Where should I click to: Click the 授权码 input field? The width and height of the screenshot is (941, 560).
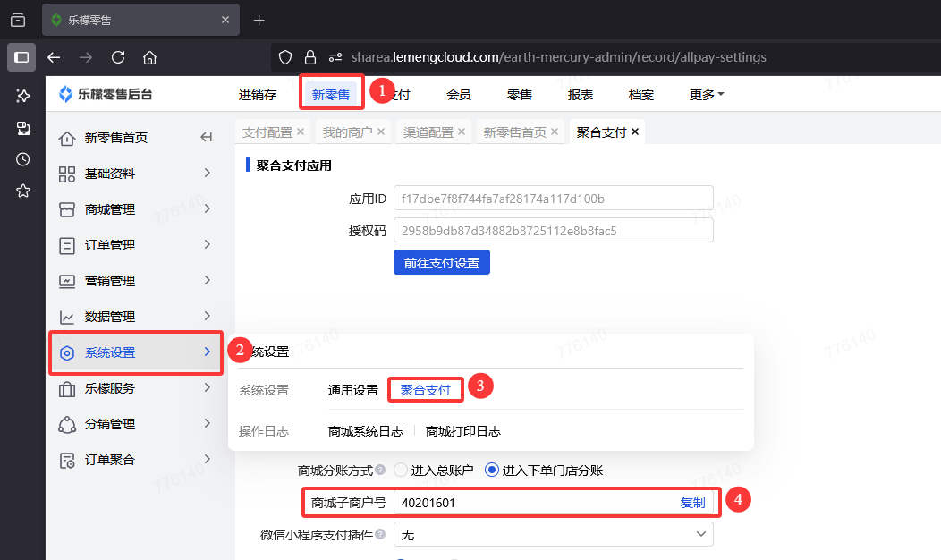[x=554, y=230]
